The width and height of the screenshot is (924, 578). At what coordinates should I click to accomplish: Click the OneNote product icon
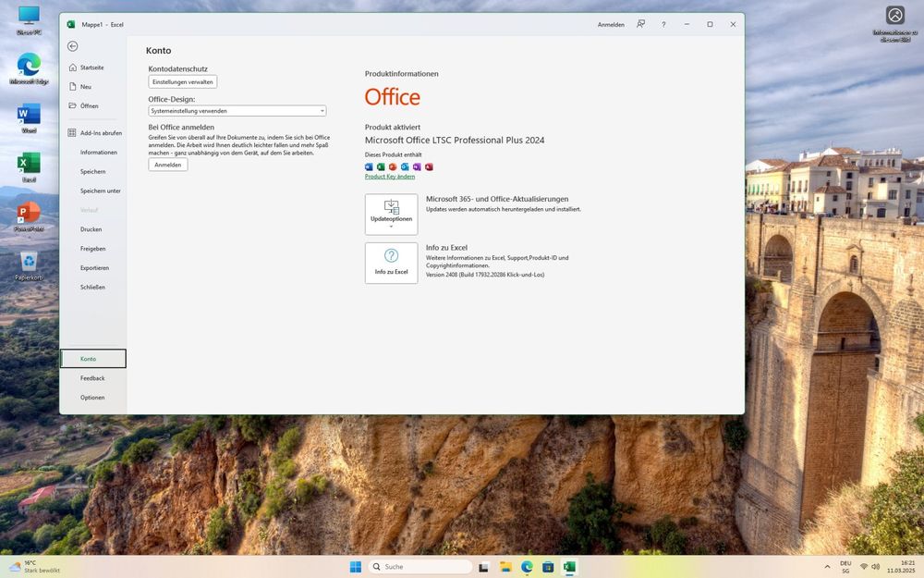point(416,166)
